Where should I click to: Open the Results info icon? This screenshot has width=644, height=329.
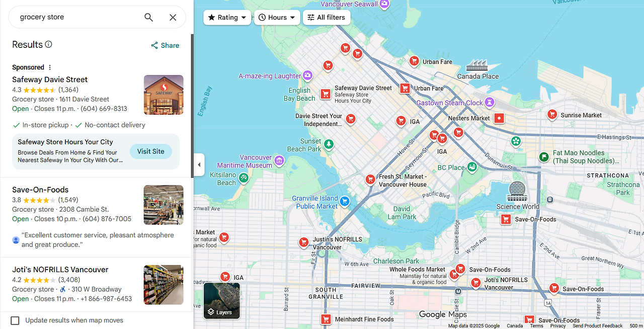pyautogui.click(x=48, y=44)
